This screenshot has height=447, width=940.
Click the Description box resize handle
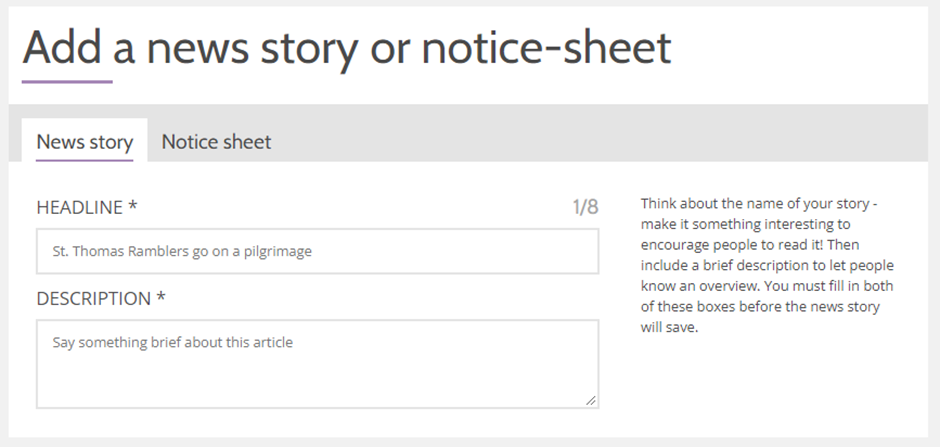click(x=591, y=401)
